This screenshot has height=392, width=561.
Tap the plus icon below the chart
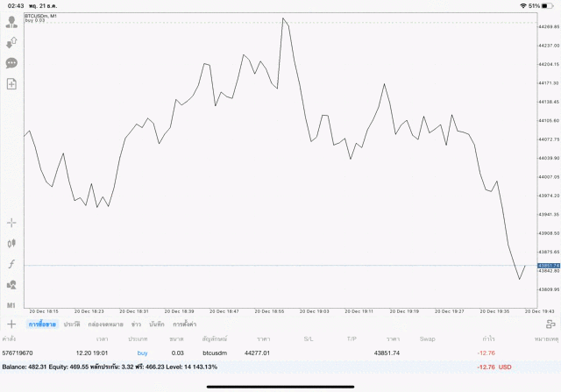(11, 324)
